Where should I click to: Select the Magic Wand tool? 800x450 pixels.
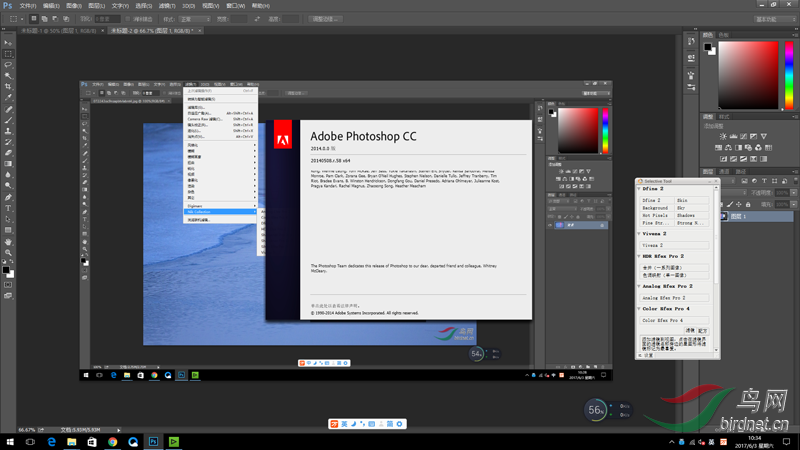click(8, 75)
